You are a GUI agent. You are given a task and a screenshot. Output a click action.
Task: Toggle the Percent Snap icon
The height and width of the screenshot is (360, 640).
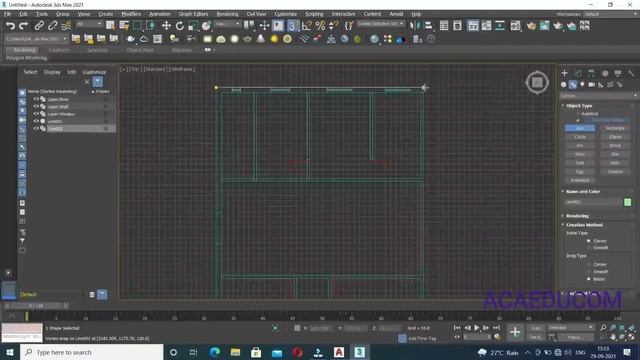pos(320,26)
